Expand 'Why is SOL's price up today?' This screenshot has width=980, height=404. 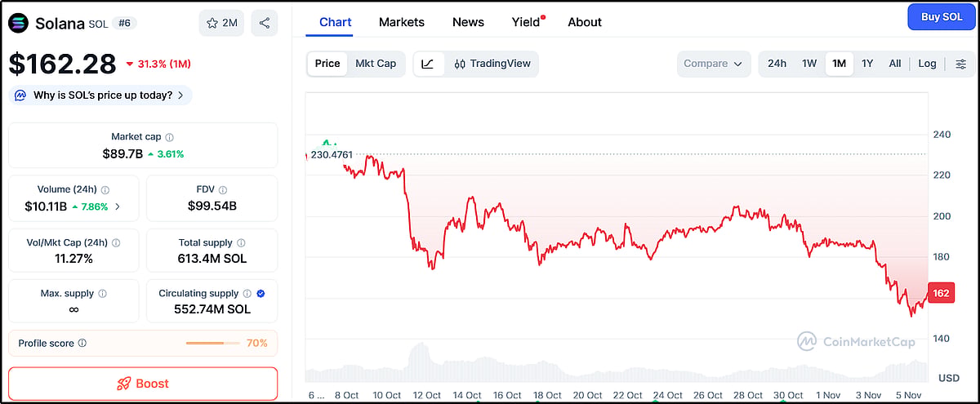coord(100,95)
